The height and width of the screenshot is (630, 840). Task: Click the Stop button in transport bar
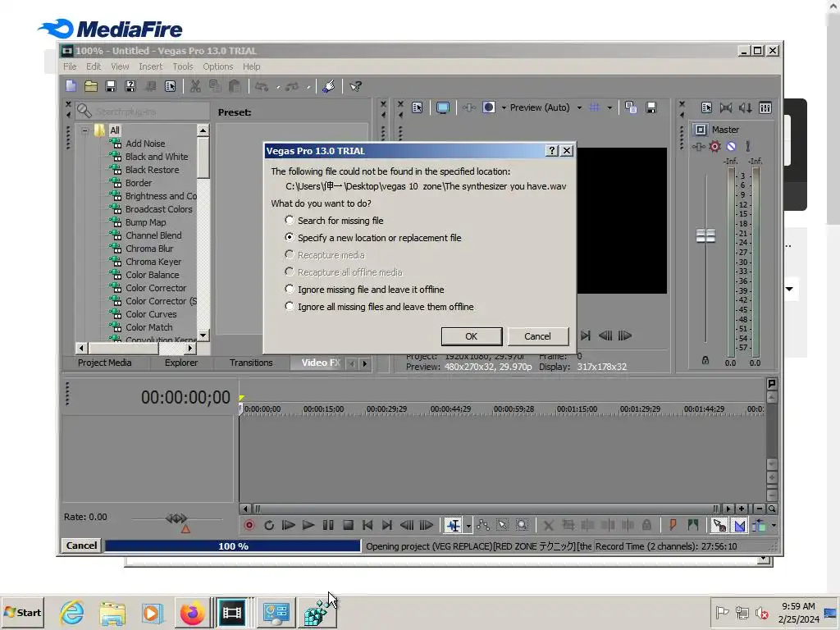tap(348, 525)
